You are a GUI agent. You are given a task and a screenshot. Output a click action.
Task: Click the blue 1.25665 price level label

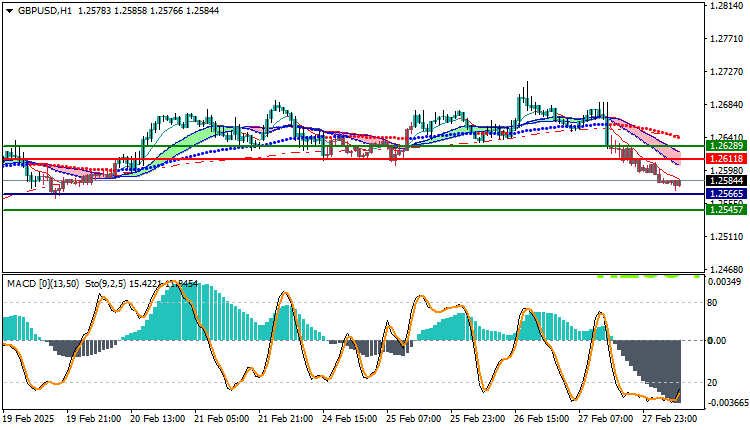(x=727, y=194)
